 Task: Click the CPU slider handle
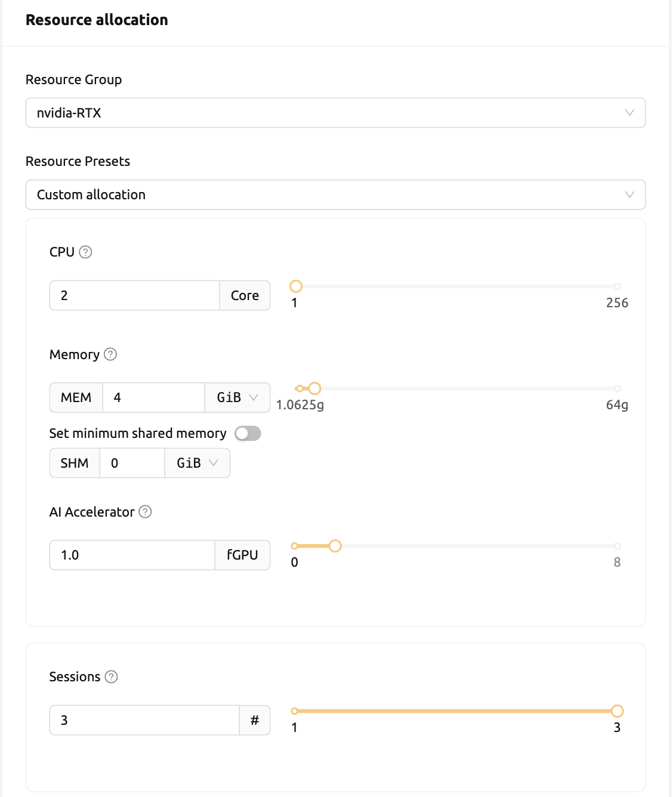pos(296,286)
